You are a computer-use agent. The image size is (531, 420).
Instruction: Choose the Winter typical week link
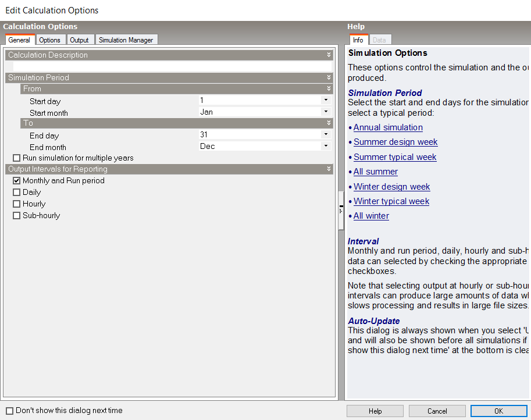tap(391, 201)
